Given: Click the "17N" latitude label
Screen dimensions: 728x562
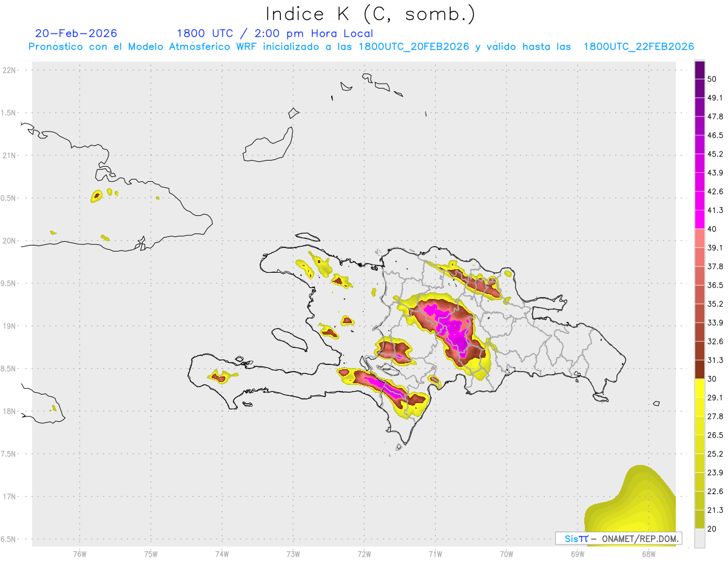Looking at the screenshot, I should coord(10,497).
